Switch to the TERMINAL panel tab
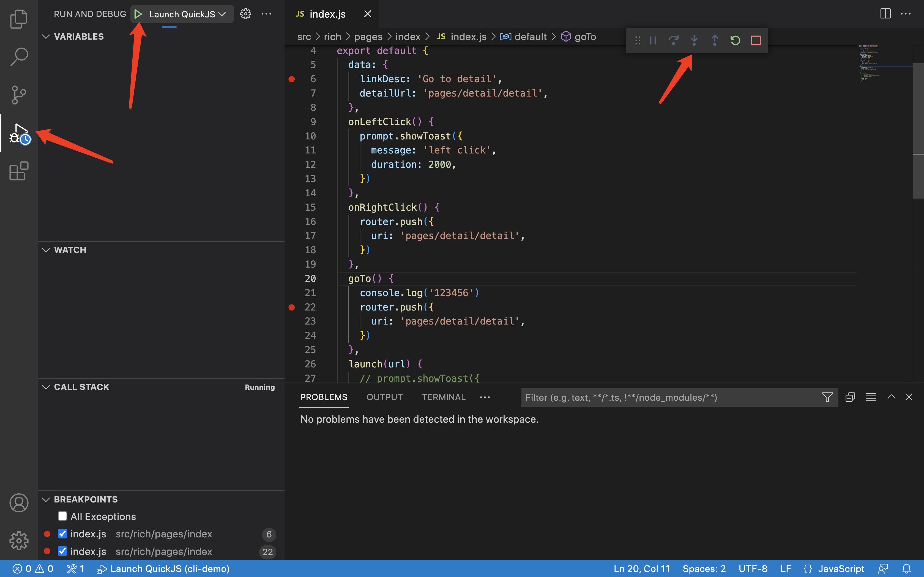This screenshot has width=924, height=577. [x=444, y=397]
